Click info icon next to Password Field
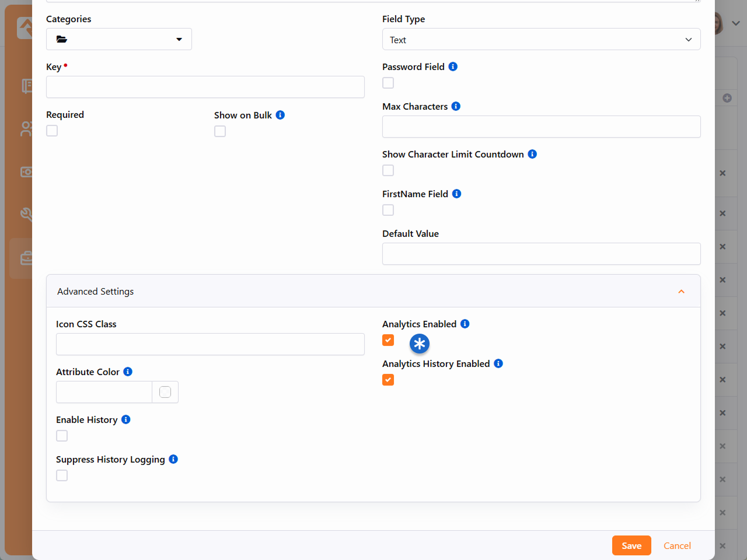The width and height of the screenshot is (747, 560). tap(453, 66)
